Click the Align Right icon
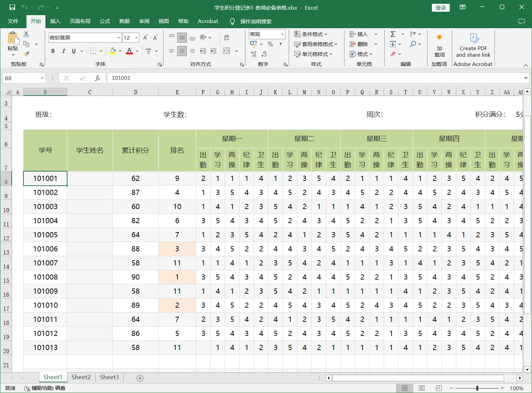This screenshot has width=532, height=393. coord(192,51)
